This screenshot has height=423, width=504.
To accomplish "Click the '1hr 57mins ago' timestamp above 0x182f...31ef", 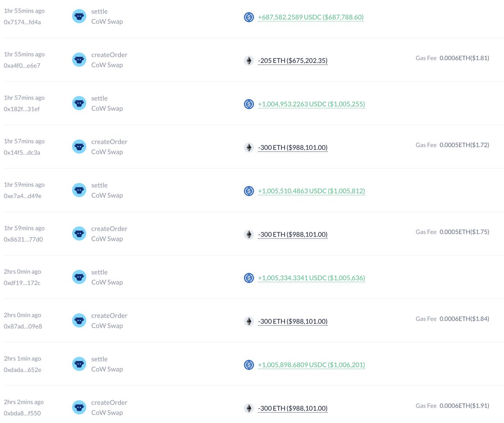I will click(24, 98).
